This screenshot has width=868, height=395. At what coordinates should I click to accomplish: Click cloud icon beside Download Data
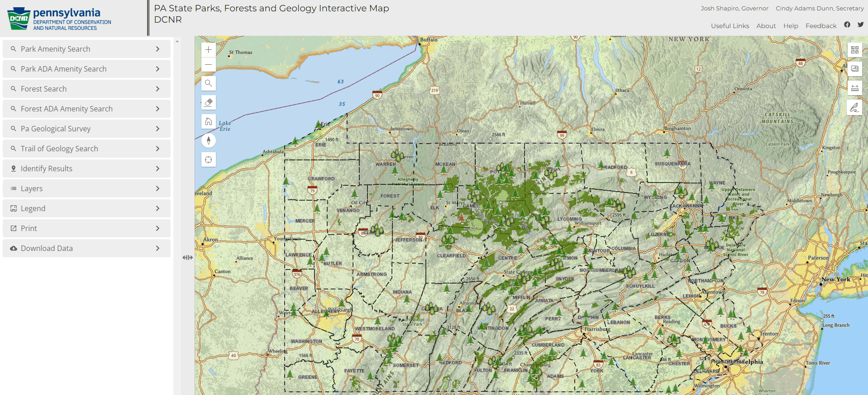pyautogui.click(x=14, y=248)
